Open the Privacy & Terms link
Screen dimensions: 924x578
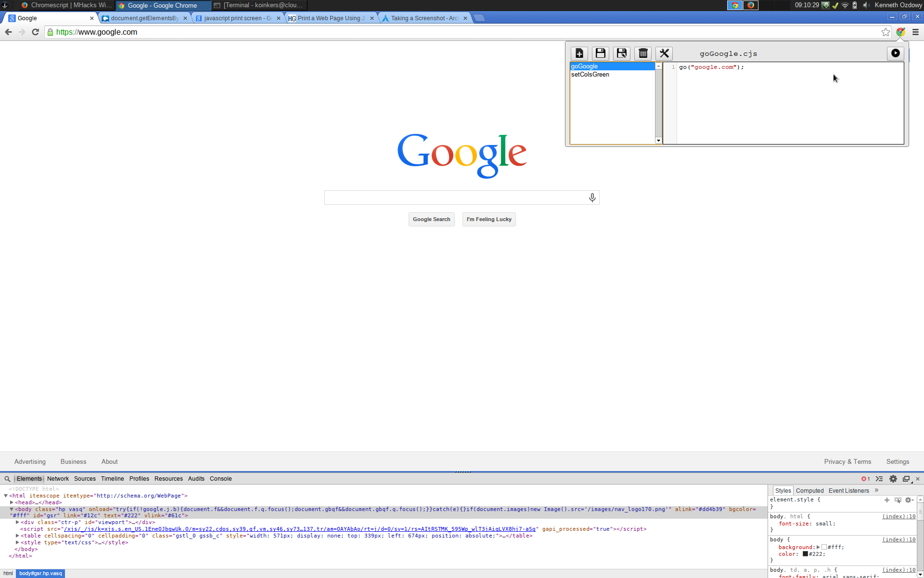pos(847,461)
